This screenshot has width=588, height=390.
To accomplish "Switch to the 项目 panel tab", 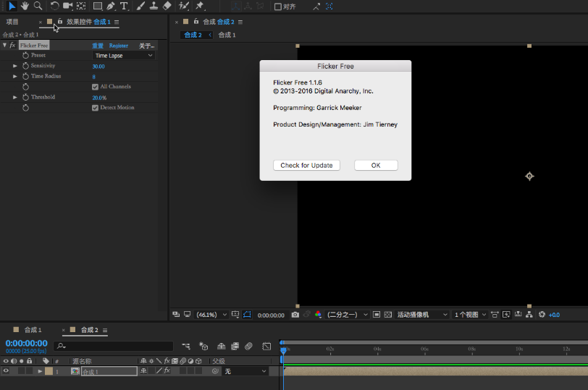I will coord(12,22).
